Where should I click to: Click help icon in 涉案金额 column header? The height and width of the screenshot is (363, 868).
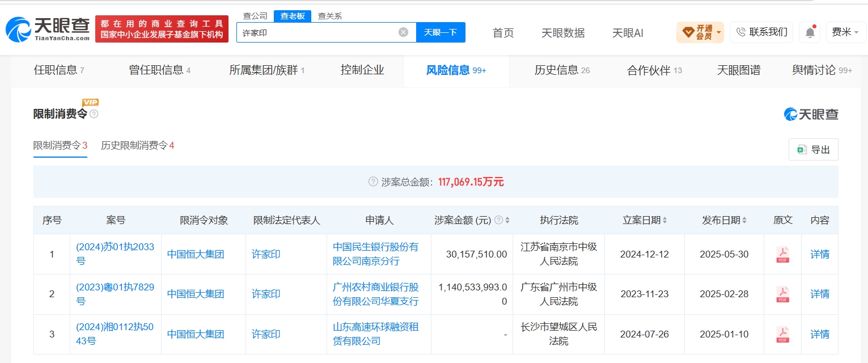tap(498, 220)
